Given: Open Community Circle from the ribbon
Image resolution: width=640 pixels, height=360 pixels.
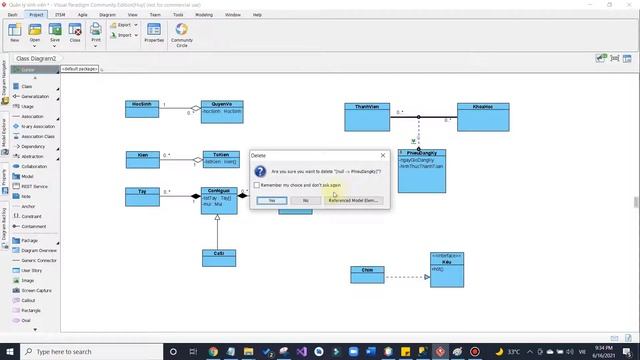Looking at the screenshot, I should [x=182, y=35].
